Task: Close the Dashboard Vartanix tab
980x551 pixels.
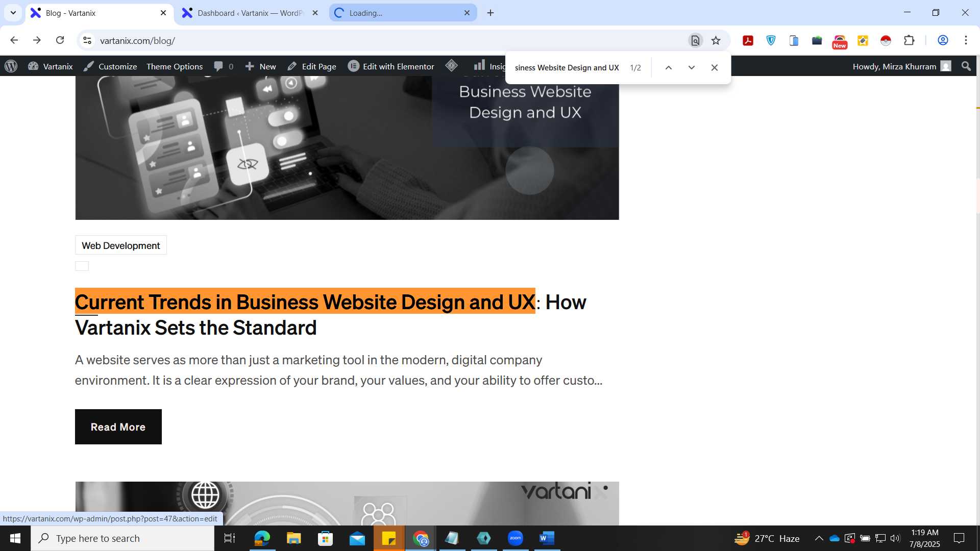Action: [315, 13]
